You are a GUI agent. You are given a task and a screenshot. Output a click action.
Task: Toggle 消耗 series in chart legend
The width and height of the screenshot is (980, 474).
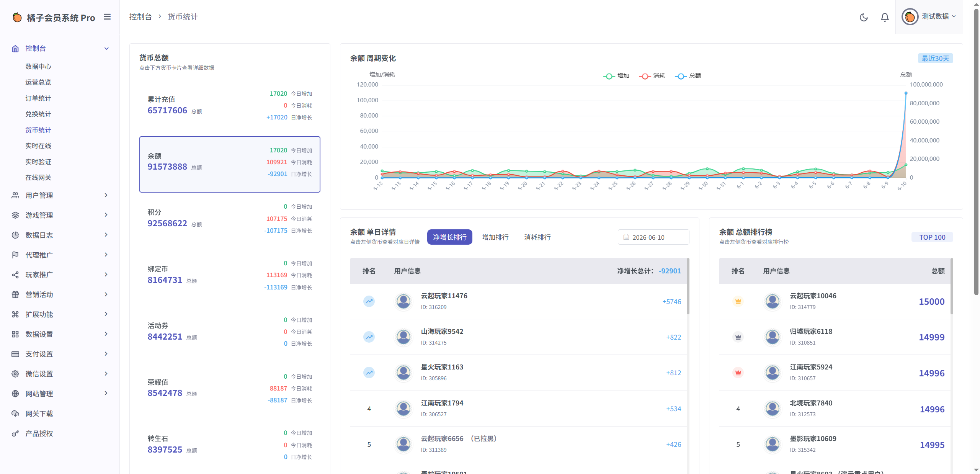tap(652, 76)
